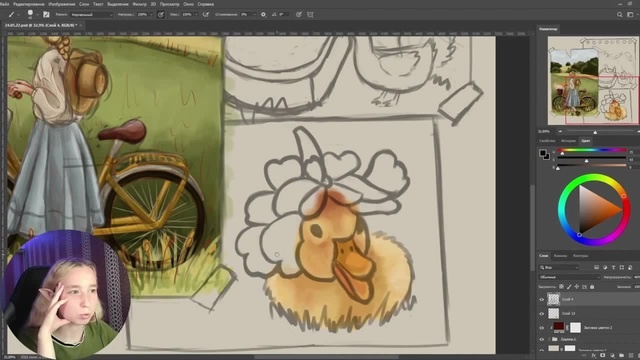The image size is (640, 360).
Task: Click the foreground color swatch
Action: (542, 153)
